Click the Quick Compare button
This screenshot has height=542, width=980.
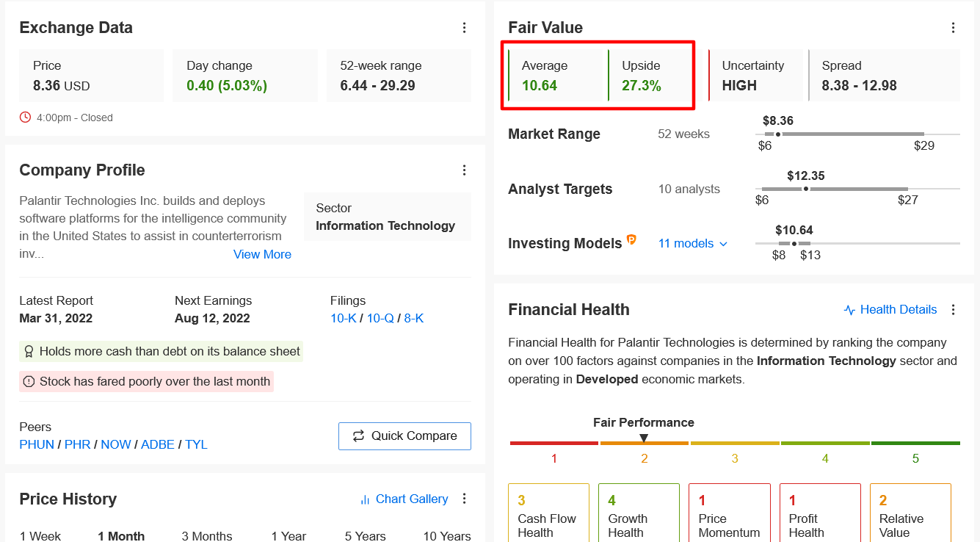tap(404, 436)
